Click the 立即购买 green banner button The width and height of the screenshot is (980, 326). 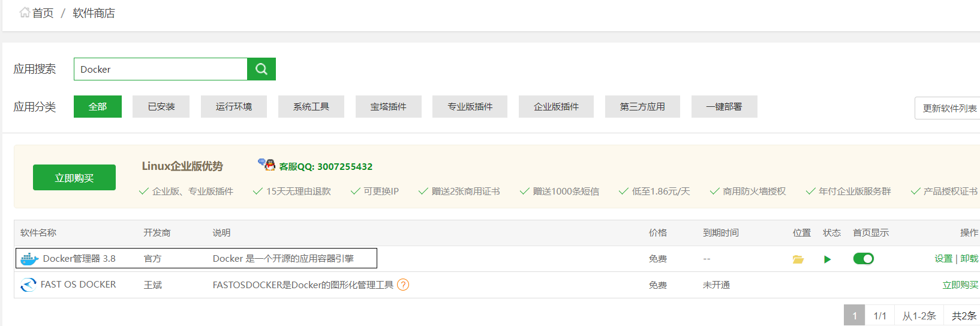pos(74,178)
